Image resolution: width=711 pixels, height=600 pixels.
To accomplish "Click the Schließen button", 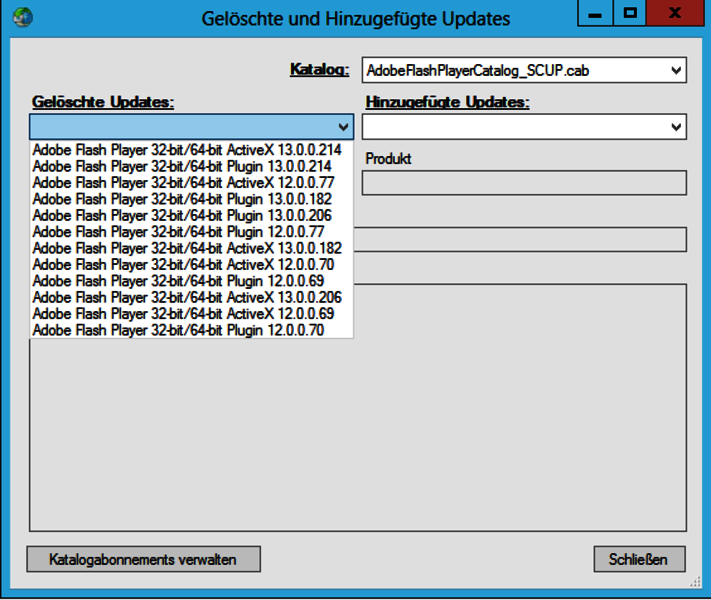I will (x=639, y=559).
